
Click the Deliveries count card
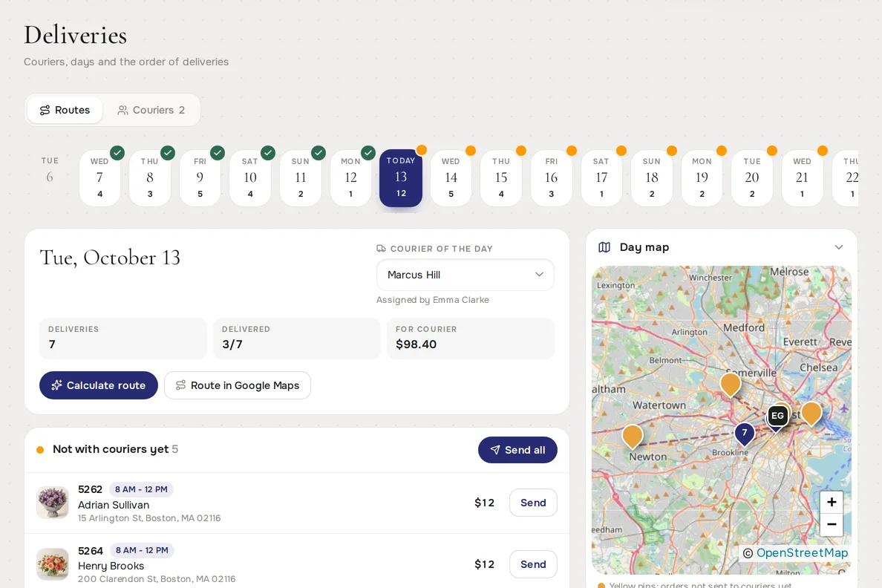click(123, 338)
